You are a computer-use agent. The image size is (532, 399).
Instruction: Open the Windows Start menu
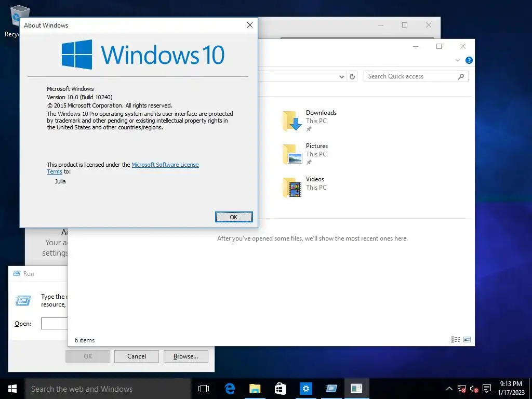12,389
